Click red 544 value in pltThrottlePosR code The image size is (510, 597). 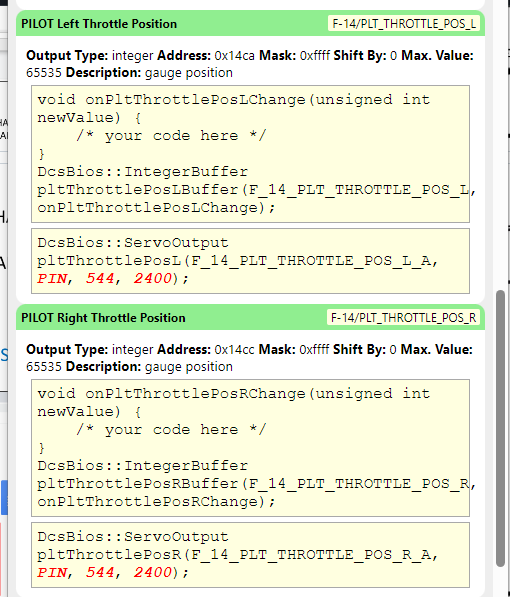(x=100, y=572)
